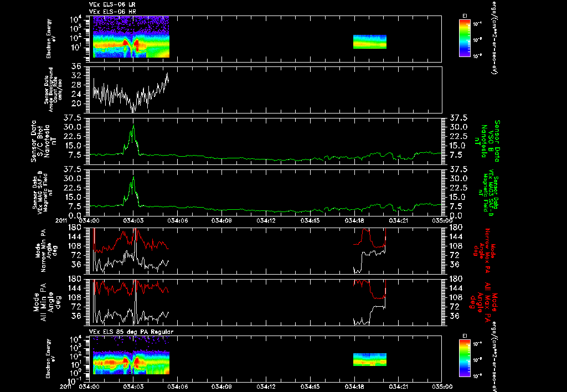Click the "034:21" tick on the middle time axis
The image size is (567, 392).
click(x=399, y=220)
